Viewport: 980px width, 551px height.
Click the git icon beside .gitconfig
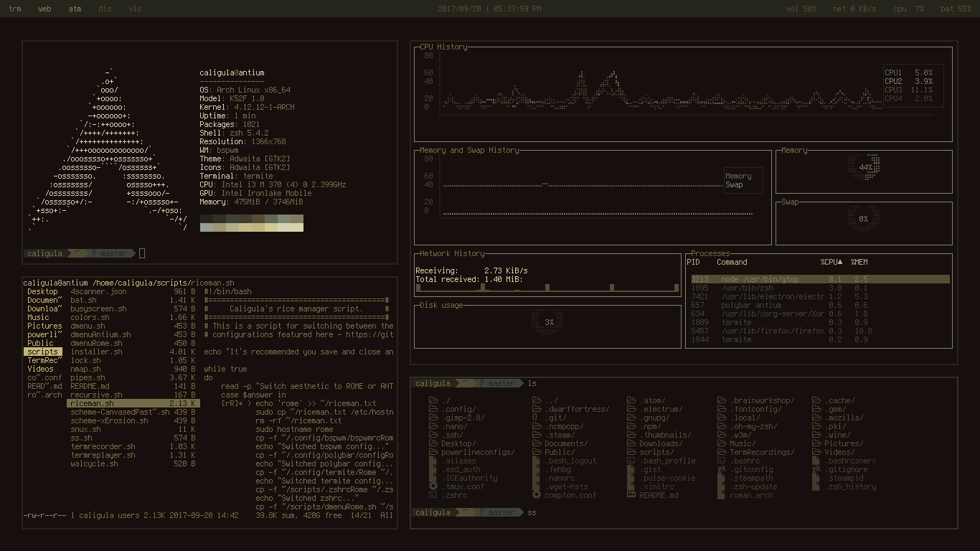pos(722,469)
